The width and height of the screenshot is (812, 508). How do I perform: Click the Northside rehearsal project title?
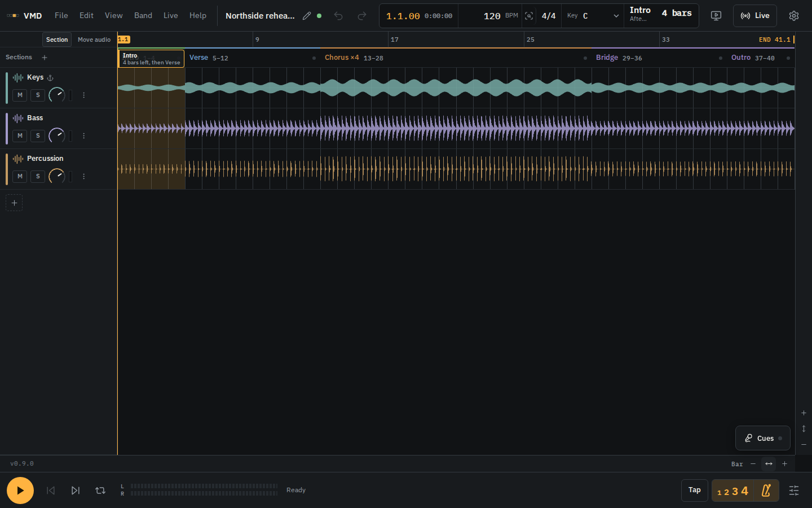click(260, 16)
